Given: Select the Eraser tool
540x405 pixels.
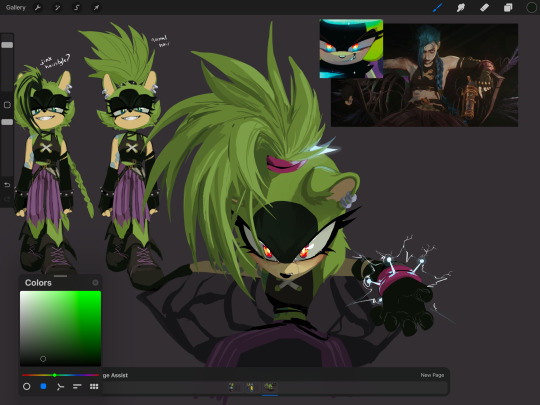Looking at the screenshot, I should click(484, 8).
